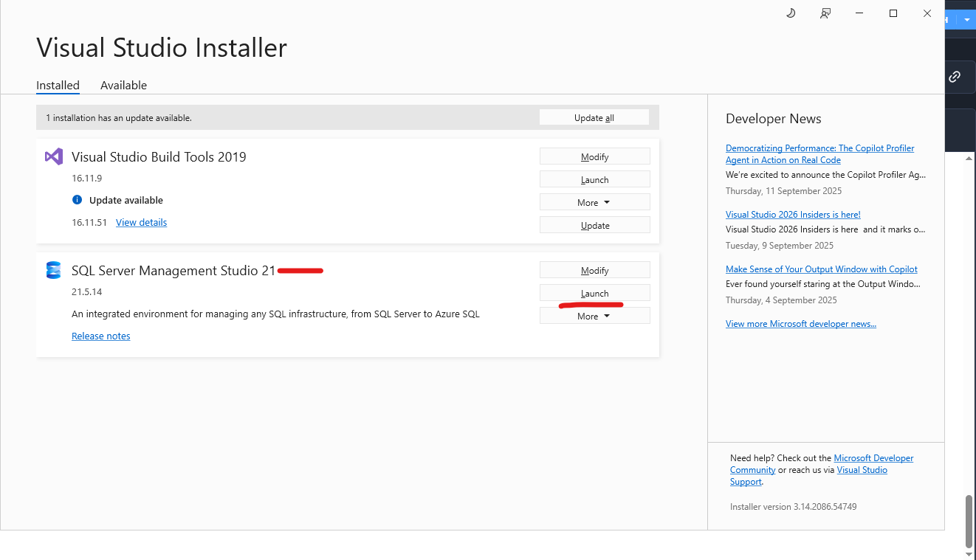Viewport: 976px width, 560px height.
Task: Minimize the Visual Studio Installer window
Action: 859,13
